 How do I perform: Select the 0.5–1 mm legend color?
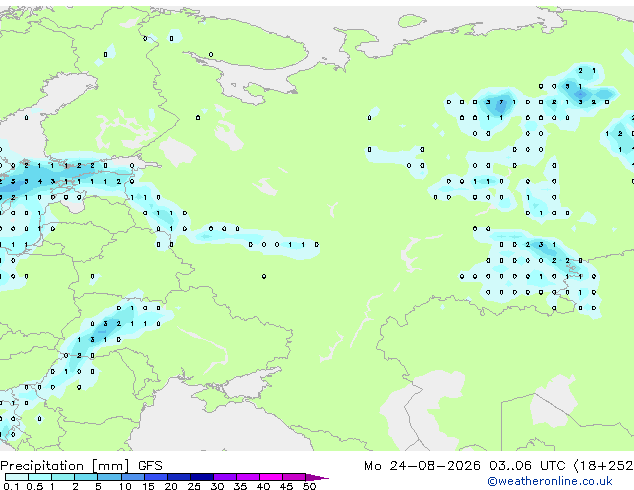tap(40, 477)
